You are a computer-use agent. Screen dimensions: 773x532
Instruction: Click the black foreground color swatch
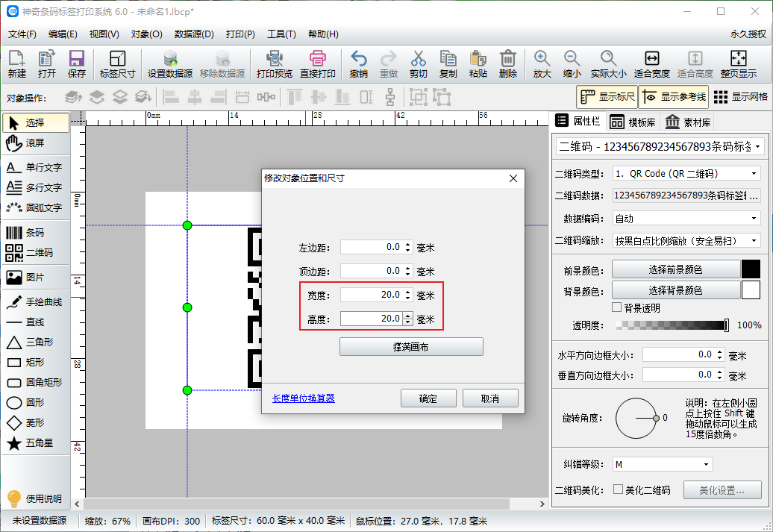tap(751, 269)
